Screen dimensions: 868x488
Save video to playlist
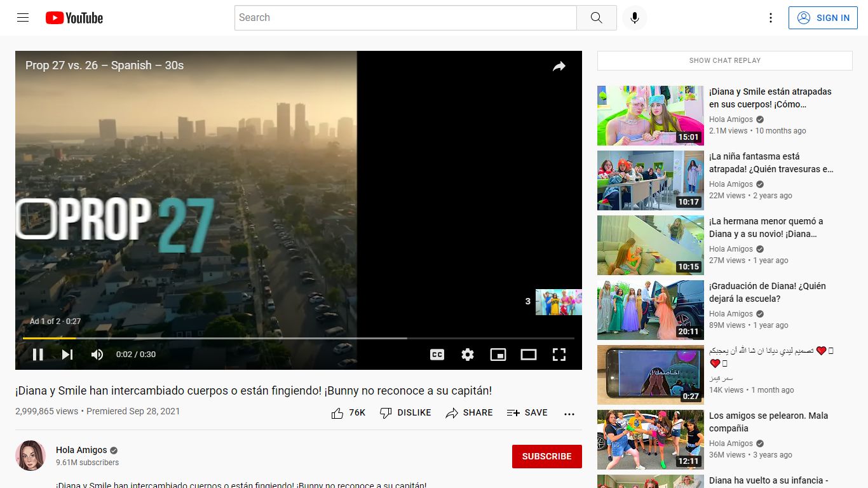pos(527,413)
